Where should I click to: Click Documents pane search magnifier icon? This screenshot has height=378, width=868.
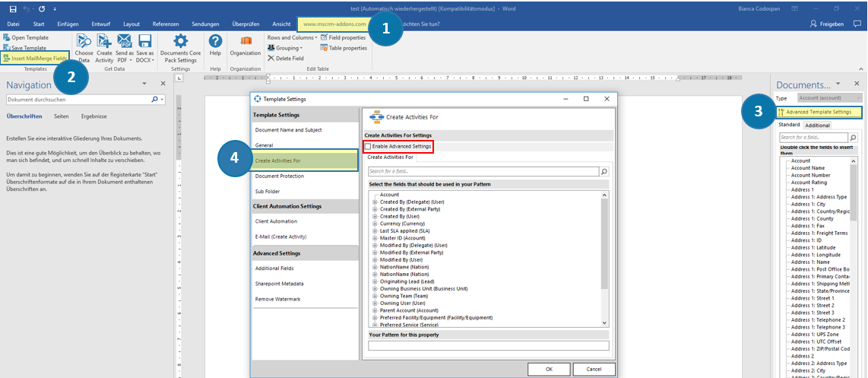pyautogui.click(x=853, y=138)
